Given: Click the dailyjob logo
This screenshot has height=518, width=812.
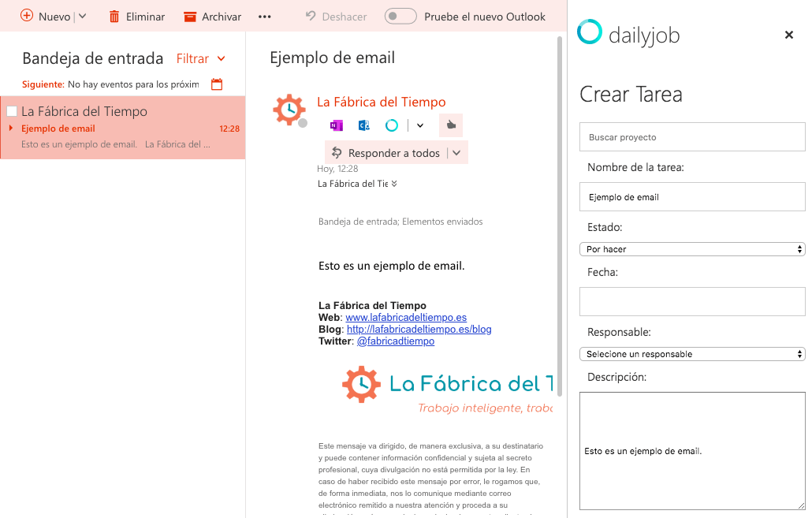Looking at the screenshot, I should (628, 34).
